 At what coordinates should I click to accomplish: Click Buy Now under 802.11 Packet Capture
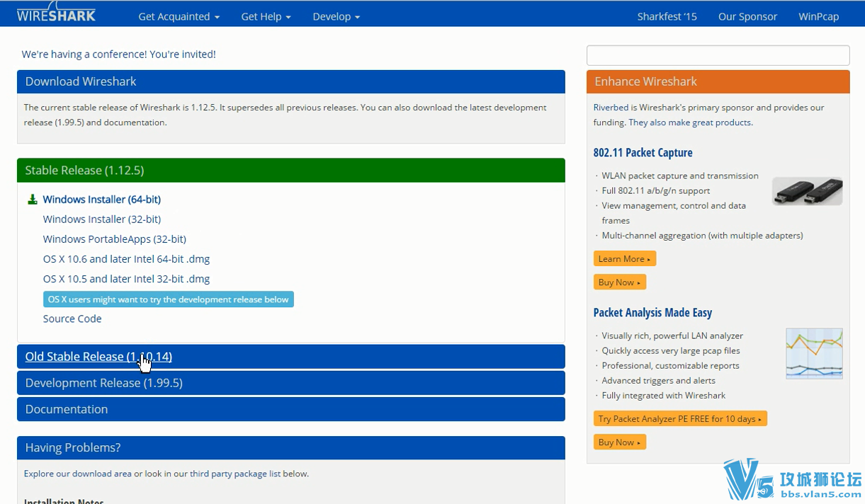620,282
